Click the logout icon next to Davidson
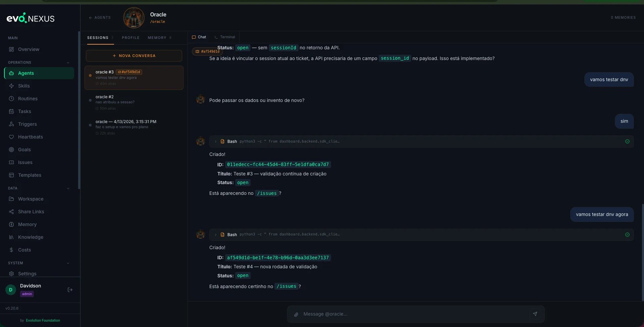Viewport: 644px width, 327px height. pyautogui.click(x=70, y=290)
